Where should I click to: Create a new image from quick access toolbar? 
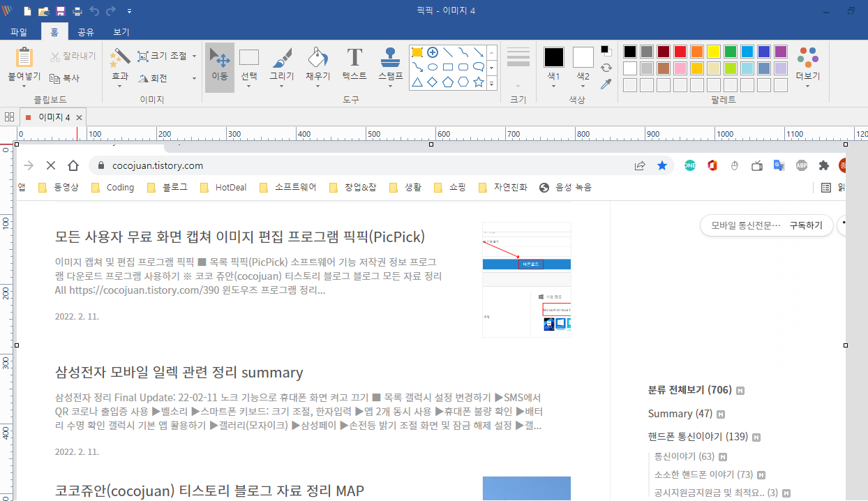click(x=27, y=11)
